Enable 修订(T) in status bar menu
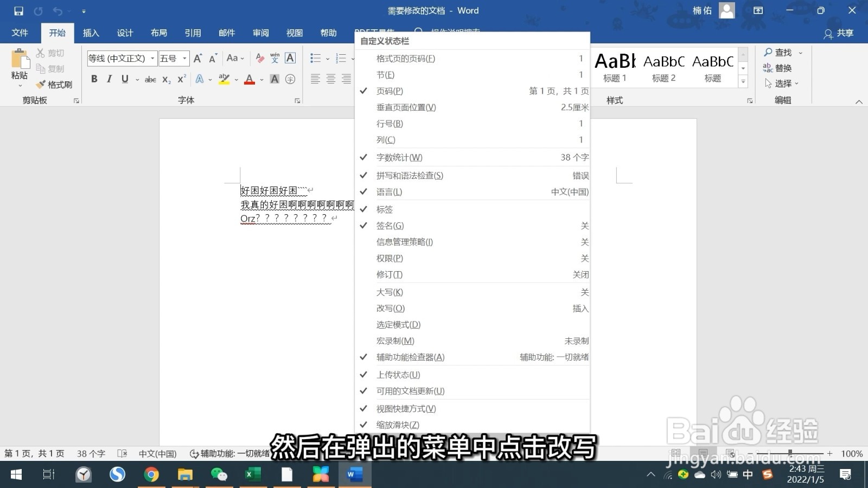This screenshot has height=488, width=868. tap(472, 274)
